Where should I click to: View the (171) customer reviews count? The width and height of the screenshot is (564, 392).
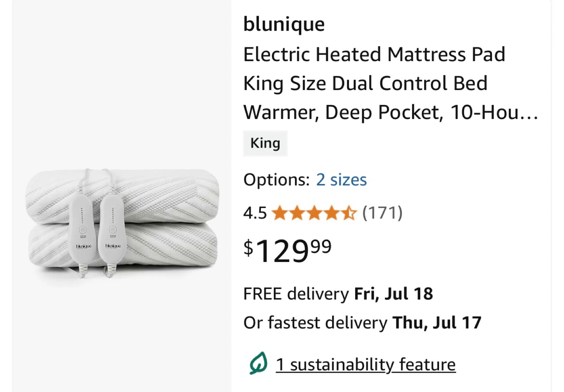[x=382, y=213]
